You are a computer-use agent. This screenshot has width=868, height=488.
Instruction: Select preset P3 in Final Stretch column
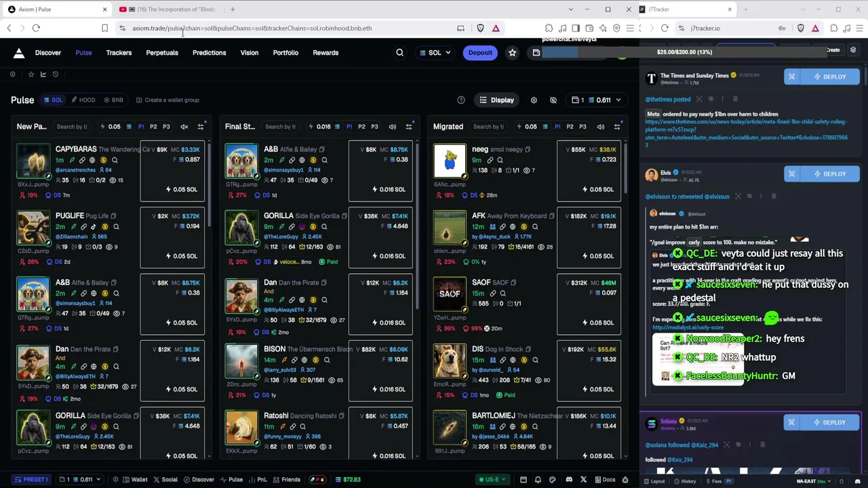tap(374, 127)
